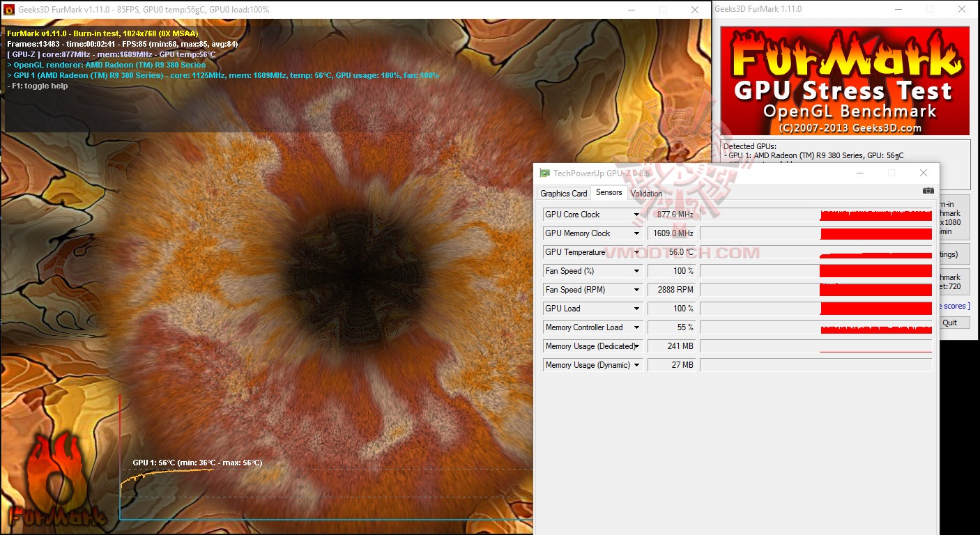Click the "Geeks3D FurMark v1.11.0 - 85FPS" render window title

[144, 10]
